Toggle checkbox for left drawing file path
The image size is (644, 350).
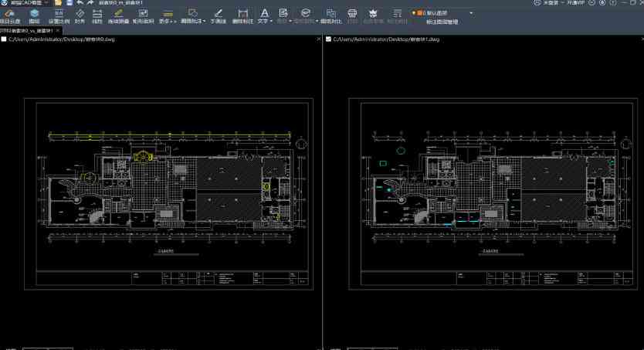[x=5, y=39]
